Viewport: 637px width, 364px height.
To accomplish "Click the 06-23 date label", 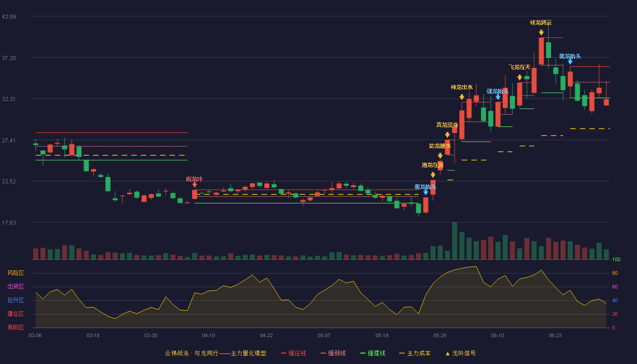I will point(555,335).
